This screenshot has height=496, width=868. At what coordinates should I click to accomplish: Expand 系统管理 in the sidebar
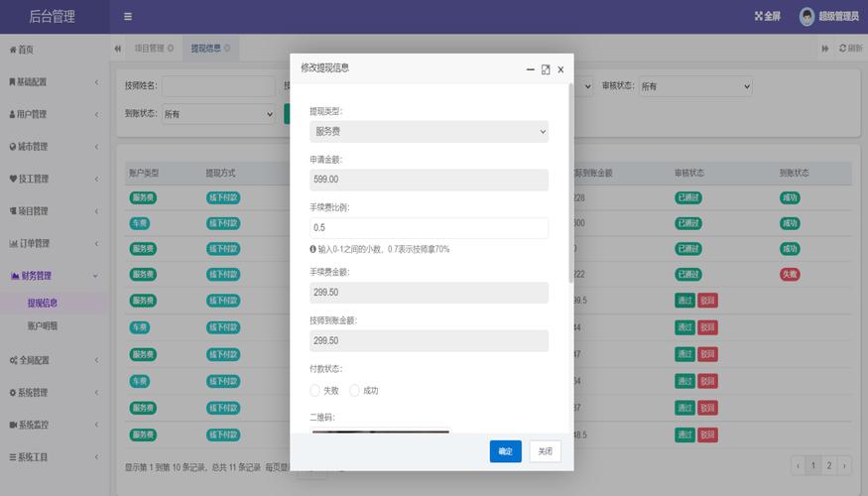(55, 393)
